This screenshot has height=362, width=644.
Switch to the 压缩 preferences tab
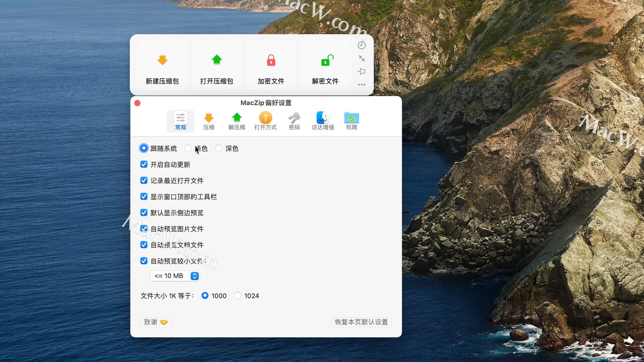pos(209,121)
